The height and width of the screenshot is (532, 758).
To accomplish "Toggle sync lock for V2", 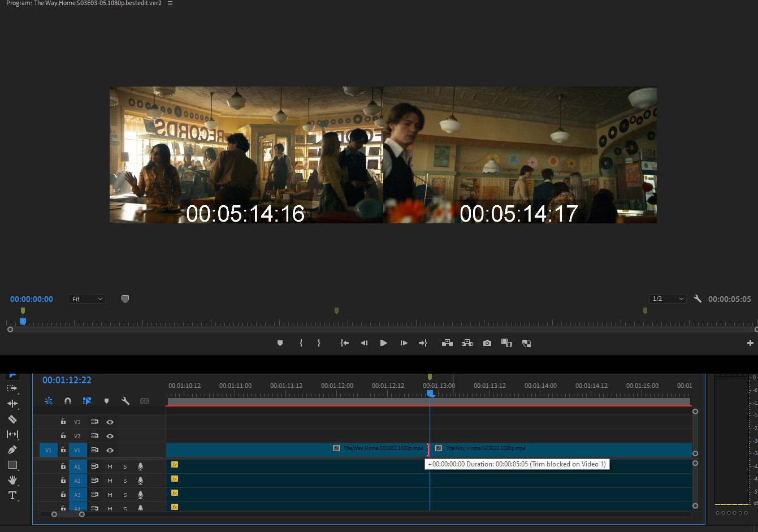I will (x=94, y=436).
